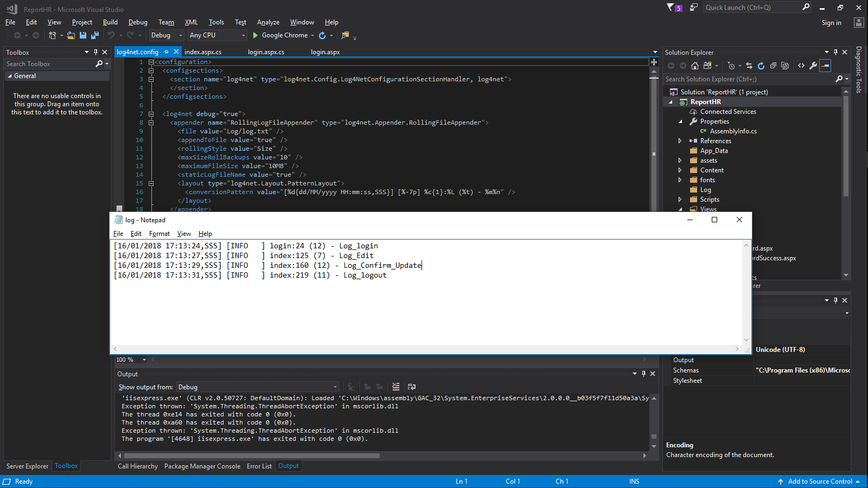Open the 100 % zoom dropdown
Viewport: 868px width, 488px height.
(x=144, y=359)
